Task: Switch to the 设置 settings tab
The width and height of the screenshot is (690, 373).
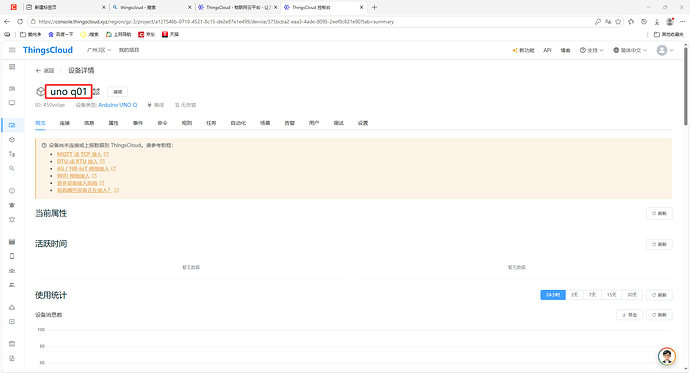Action: (363, 123)
